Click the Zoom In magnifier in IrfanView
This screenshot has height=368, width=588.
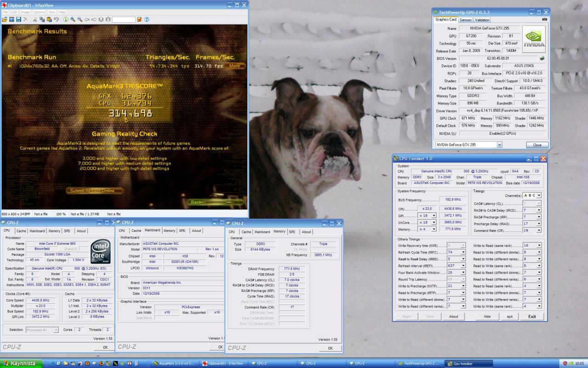click(73, 19)
